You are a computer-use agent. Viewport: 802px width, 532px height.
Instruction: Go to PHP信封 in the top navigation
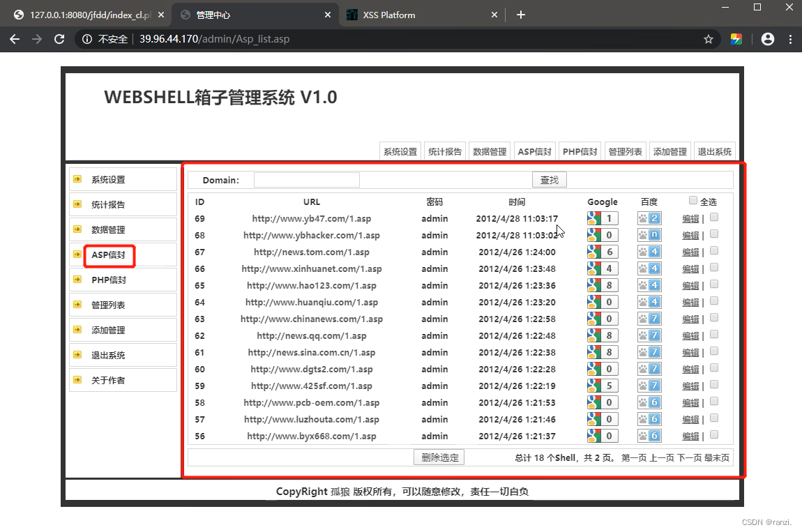(580, 151)
